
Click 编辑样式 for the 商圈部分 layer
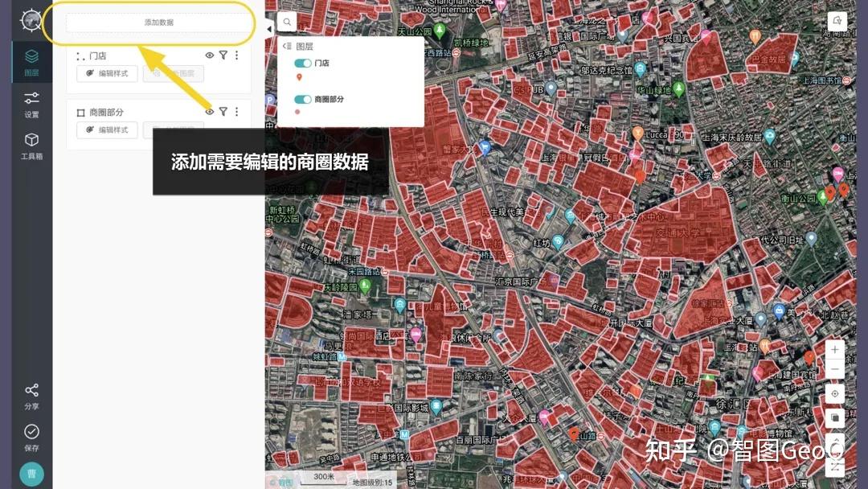(107, 129)
